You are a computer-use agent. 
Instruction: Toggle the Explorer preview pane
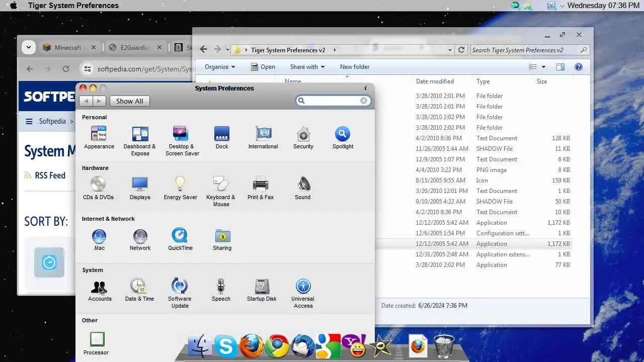(x=560, y=67)
